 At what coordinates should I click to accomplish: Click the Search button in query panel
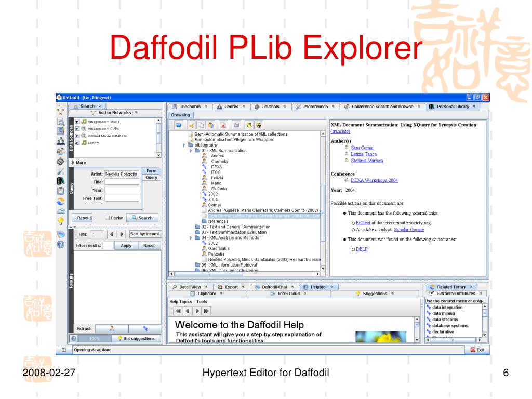pos(142,218)
